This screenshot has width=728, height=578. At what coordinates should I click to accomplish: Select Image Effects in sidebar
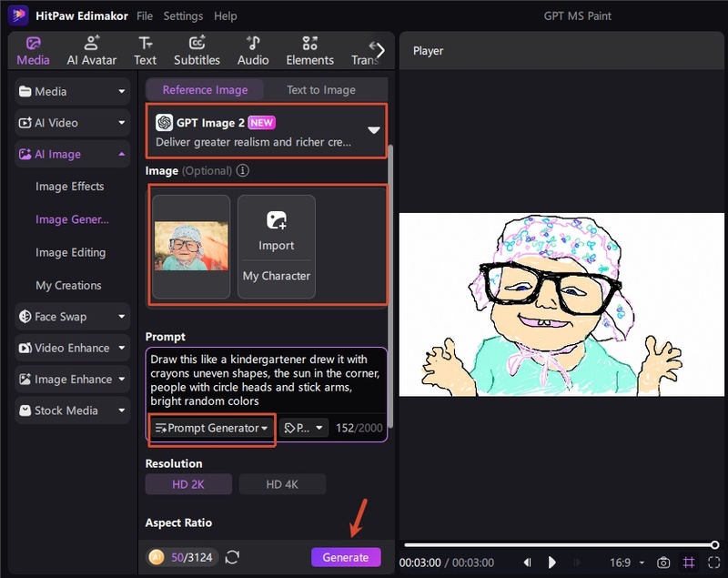[70, 187]
